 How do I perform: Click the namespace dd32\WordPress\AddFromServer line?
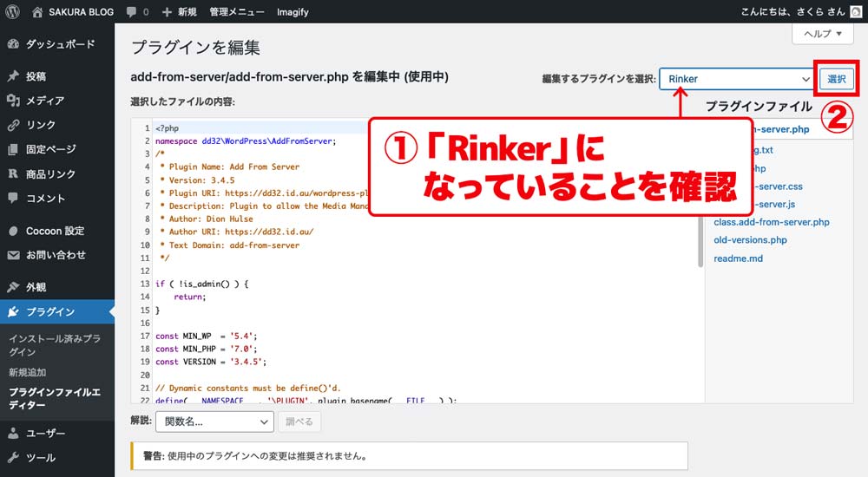(246, 141)
